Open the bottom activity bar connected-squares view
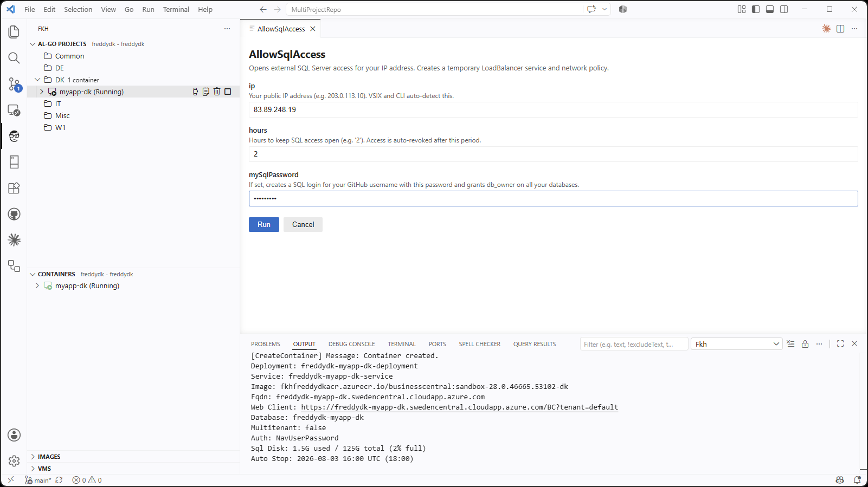This screenshot has height=487, width=868. click(14, 266)
